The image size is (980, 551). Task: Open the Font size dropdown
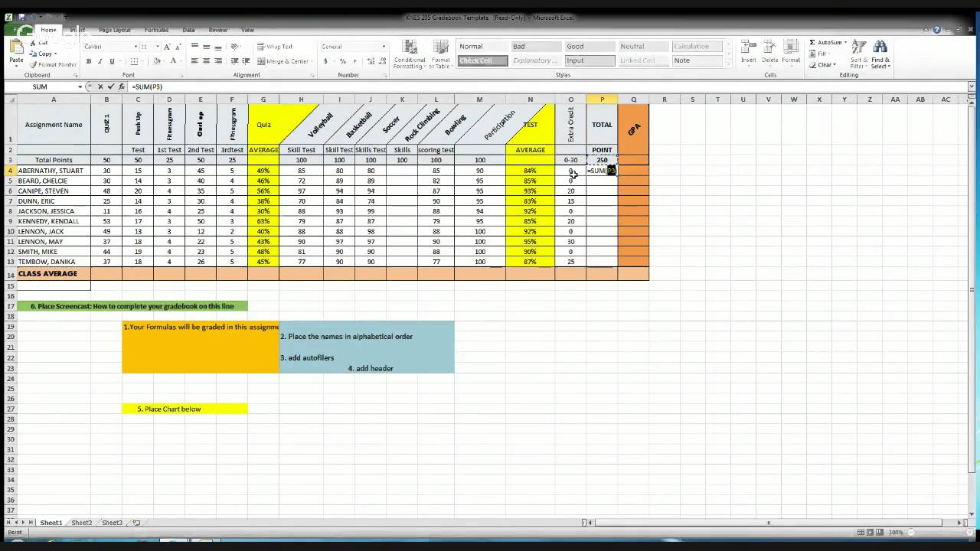point(156,47)
